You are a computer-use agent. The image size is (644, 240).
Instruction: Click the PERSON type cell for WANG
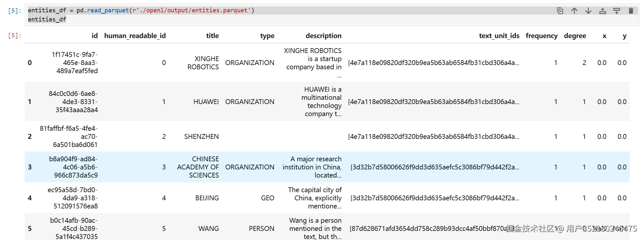pos(262,229)
